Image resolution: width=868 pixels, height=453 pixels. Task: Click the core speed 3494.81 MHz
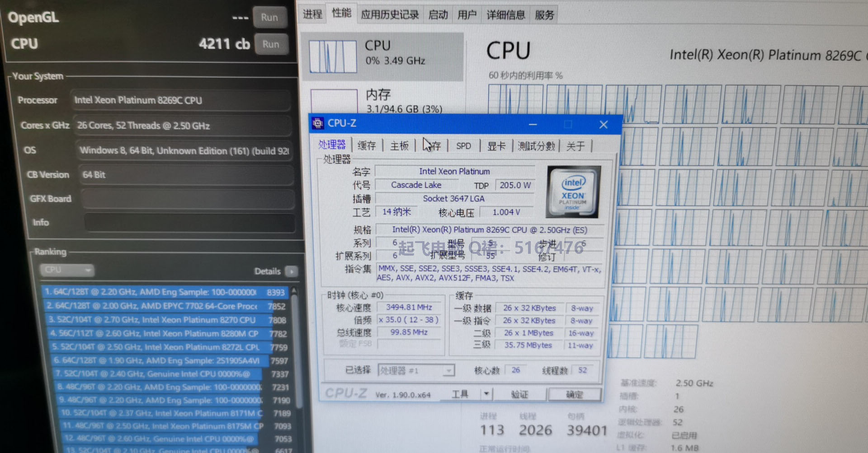click(409, 308)
